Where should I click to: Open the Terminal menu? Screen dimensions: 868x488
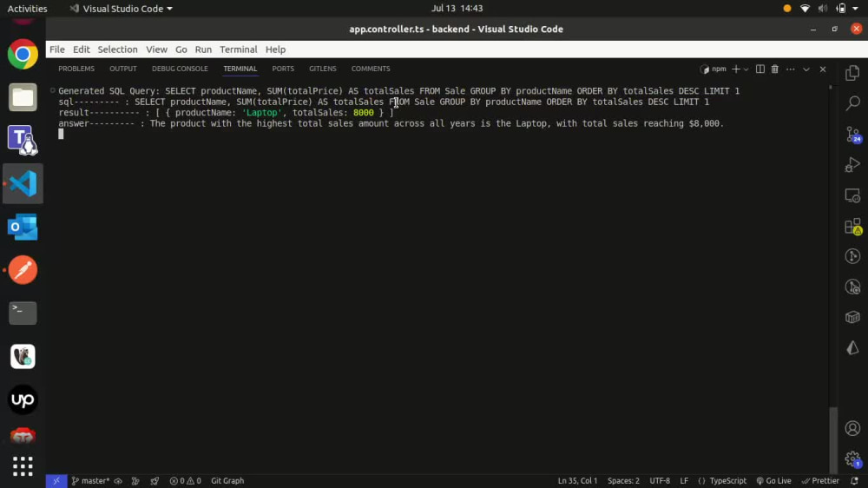pyautogui.click(x=239, y=49)
